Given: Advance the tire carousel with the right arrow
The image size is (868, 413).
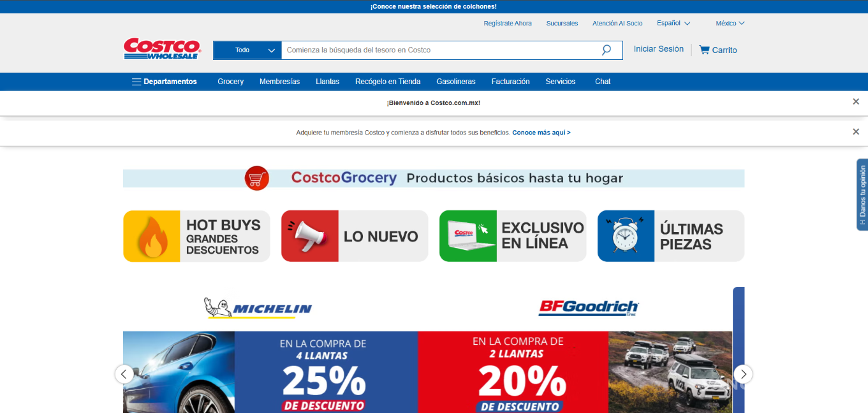Looking at the screenshot, I should pos(742,375).
